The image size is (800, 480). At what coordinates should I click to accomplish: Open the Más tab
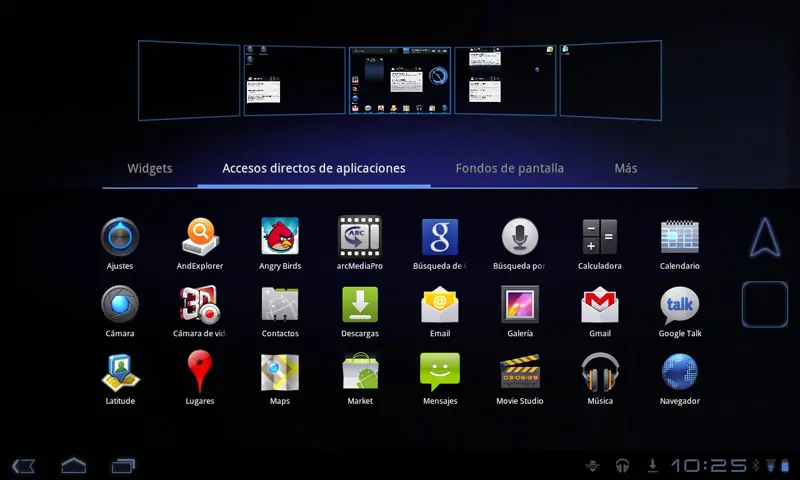coord(626,168)
